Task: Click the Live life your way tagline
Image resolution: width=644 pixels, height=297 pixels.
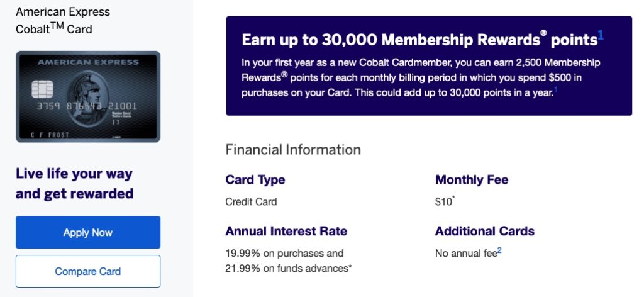Action: pos(74,183)
